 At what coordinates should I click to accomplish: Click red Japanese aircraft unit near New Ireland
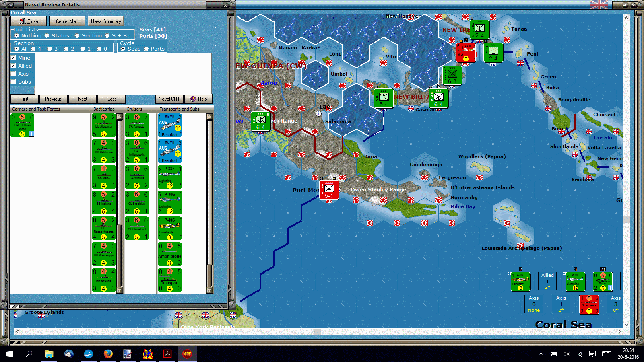tap(466, 53)
